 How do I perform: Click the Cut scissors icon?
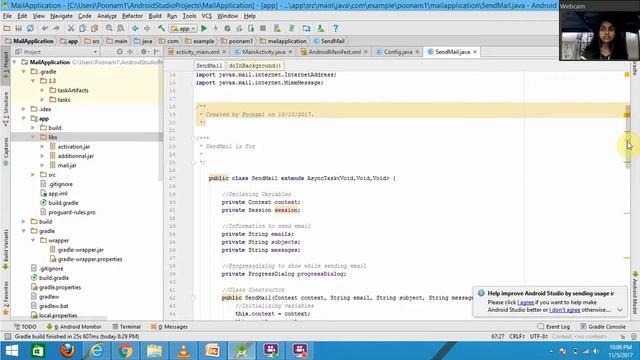(x=71, y=28)
